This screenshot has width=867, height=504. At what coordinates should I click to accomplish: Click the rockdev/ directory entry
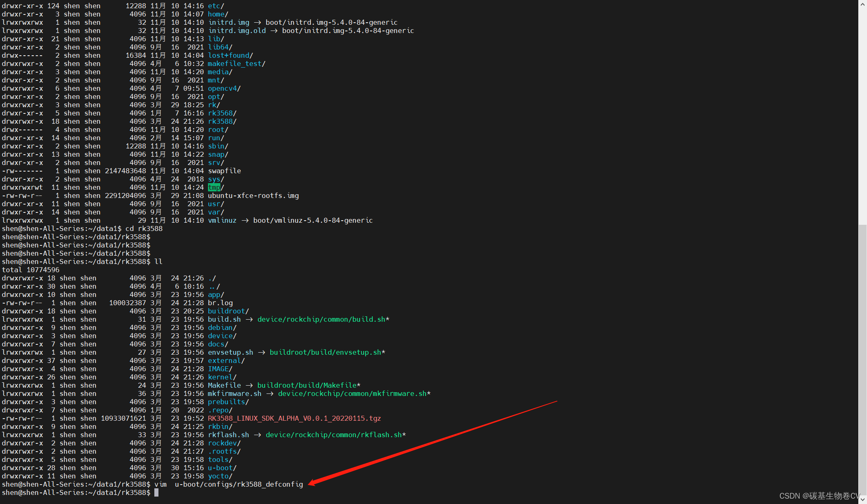[x=224, y=443]
